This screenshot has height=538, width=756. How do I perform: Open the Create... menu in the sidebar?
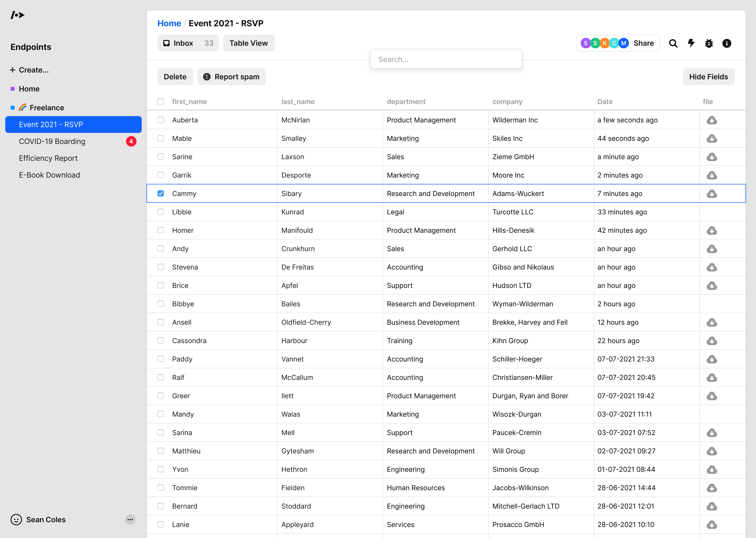(29, 70)
